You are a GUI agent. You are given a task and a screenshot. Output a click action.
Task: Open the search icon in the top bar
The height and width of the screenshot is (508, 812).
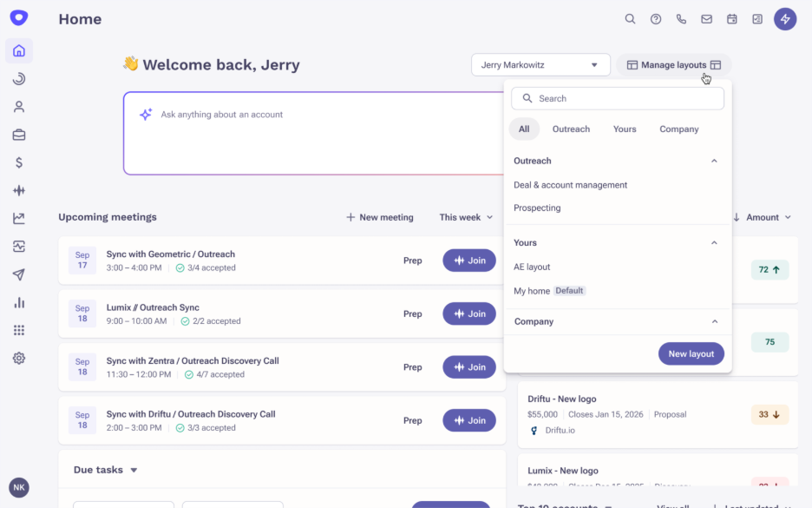tap(630, 18)
